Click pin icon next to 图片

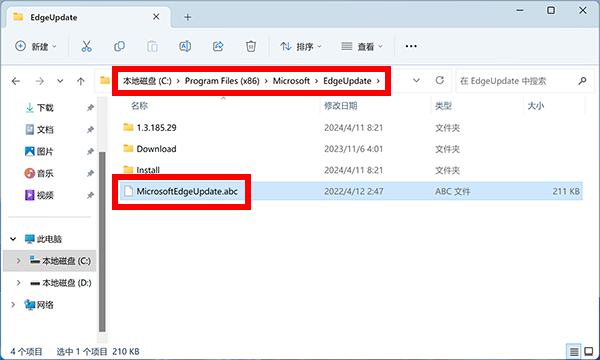(x=90, y=151)
